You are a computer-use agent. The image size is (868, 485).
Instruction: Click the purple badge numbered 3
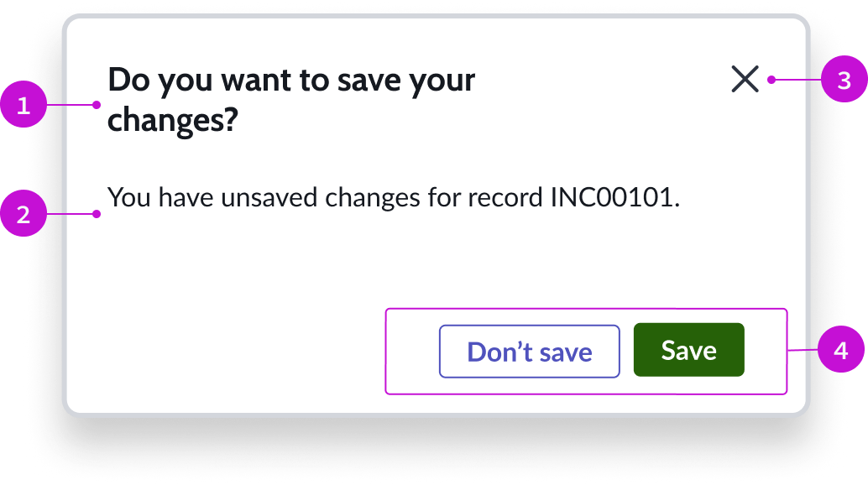pos(844,81)
